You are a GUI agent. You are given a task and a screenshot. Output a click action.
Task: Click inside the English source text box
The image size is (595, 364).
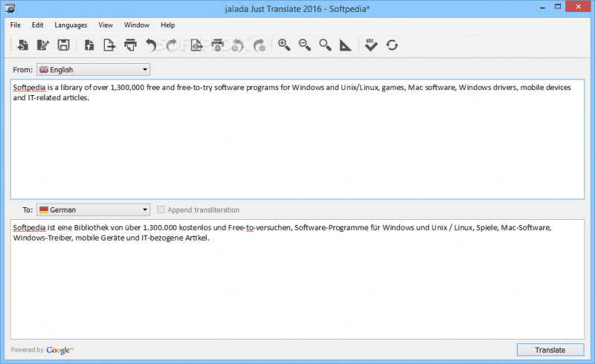pos(297,149)
